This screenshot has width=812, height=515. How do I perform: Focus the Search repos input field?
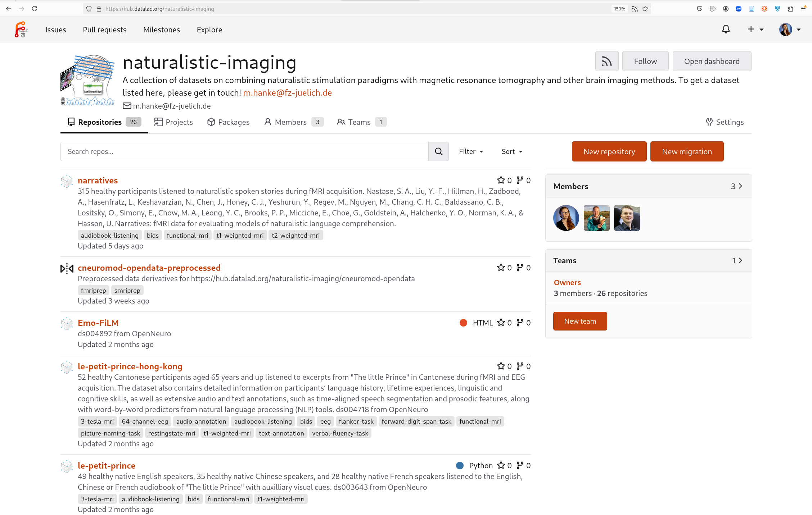[x=244, y=151]
